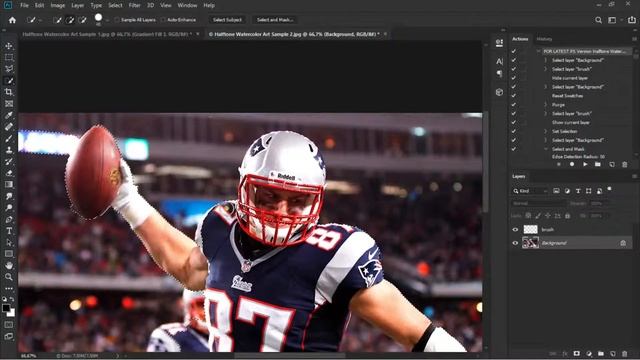Select the Pen tool

tap(9, 219)
